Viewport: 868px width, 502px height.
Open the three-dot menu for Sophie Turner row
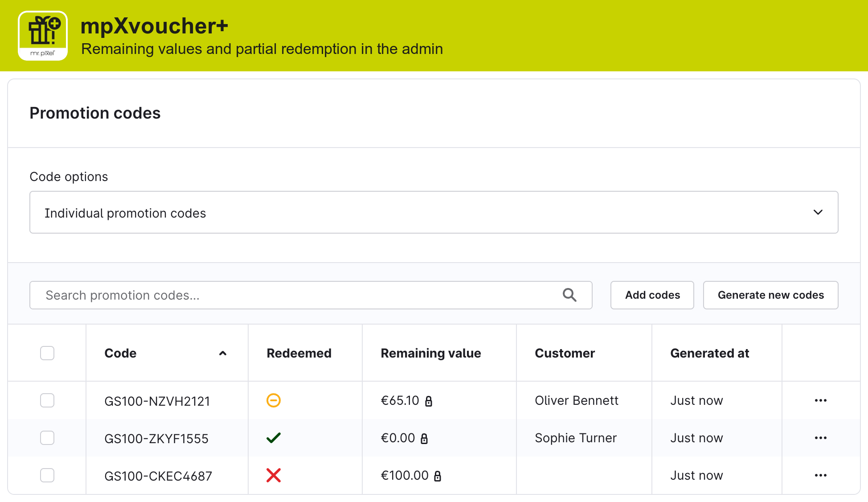pos(821,438)
